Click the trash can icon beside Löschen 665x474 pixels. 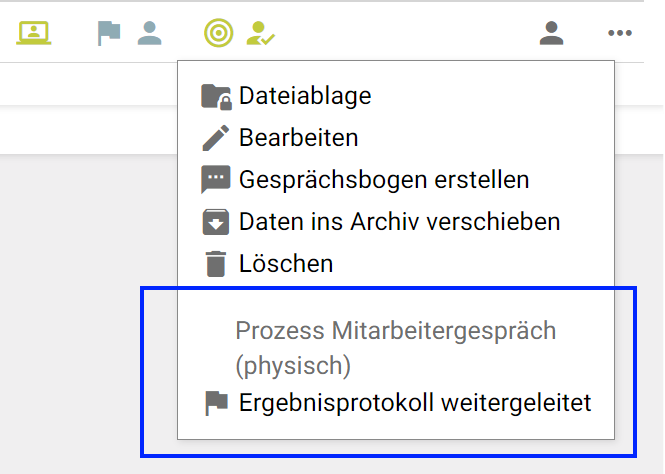coord(216,264)
